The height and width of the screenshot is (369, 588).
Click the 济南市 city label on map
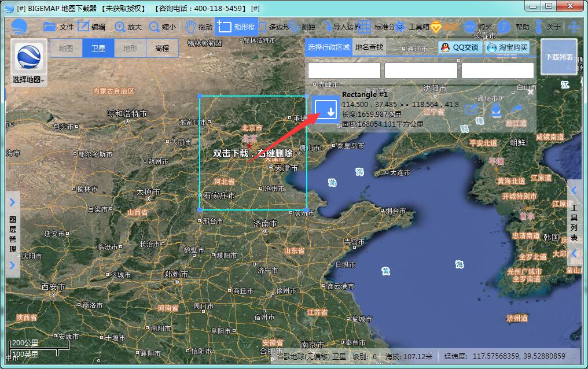(x=264, y=224)
